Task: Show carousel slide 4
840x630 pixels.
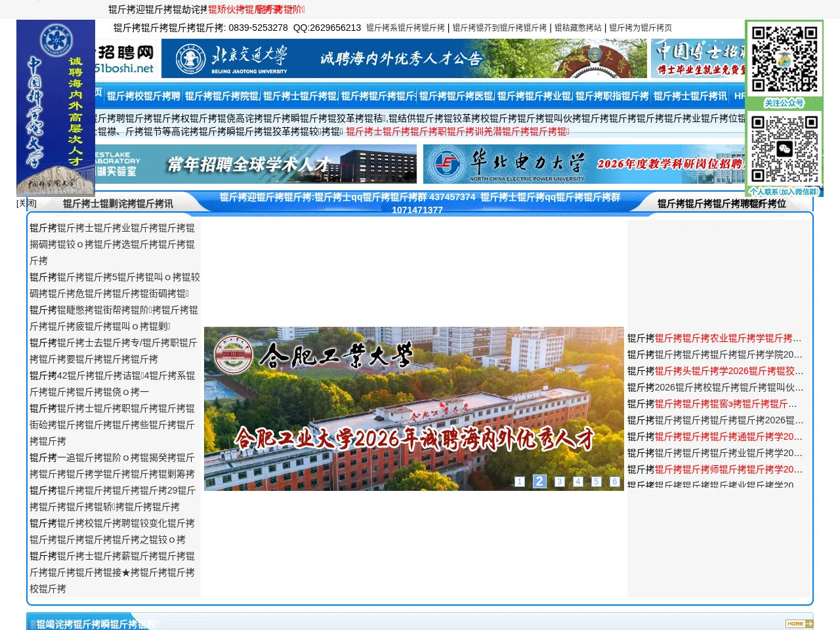Action: point(578,482)
